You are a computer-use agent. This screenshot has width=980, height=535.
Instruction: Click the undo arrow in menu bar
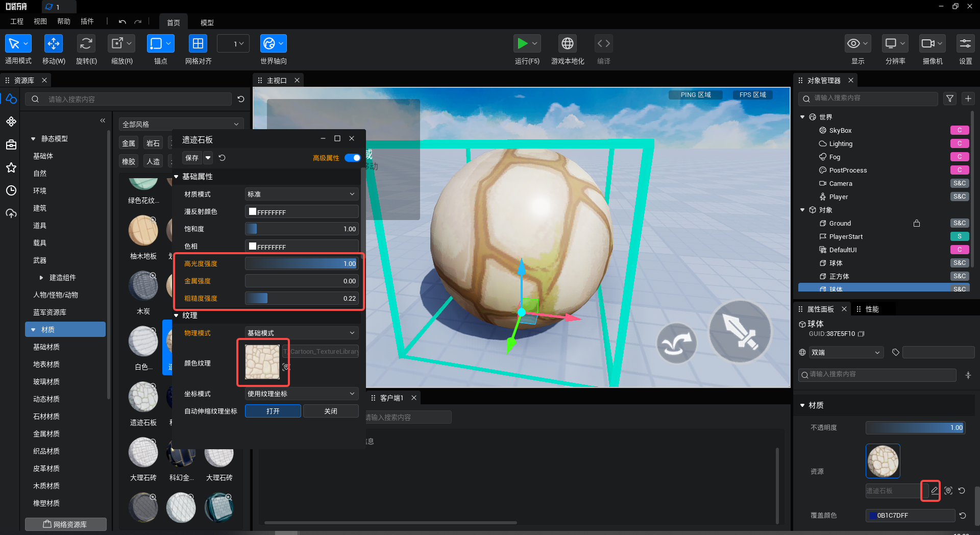click(x=122, y=22)
